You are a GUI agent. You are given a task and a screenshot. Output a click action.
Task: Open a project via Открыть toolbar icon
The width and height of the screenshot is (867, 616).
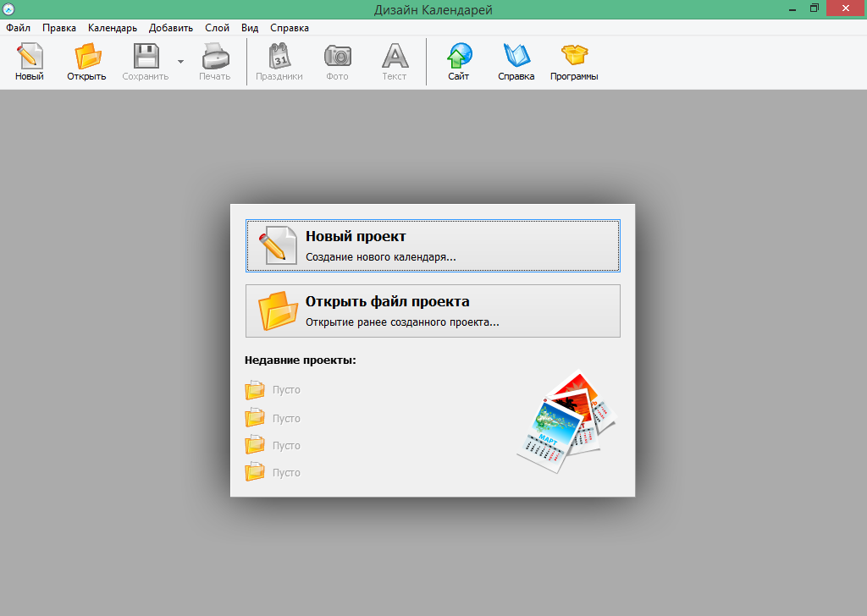coord(86,57)
